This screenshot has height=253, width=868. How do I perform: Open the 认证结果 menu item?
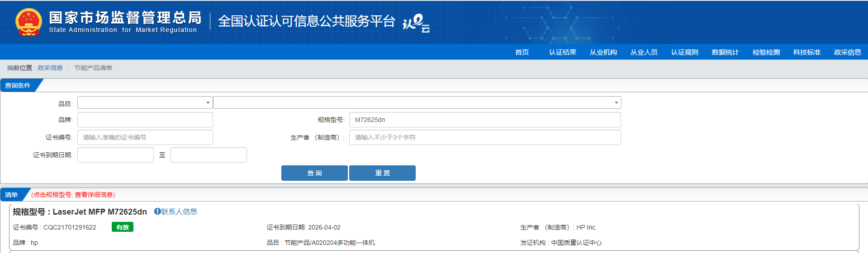pos(563,52)
